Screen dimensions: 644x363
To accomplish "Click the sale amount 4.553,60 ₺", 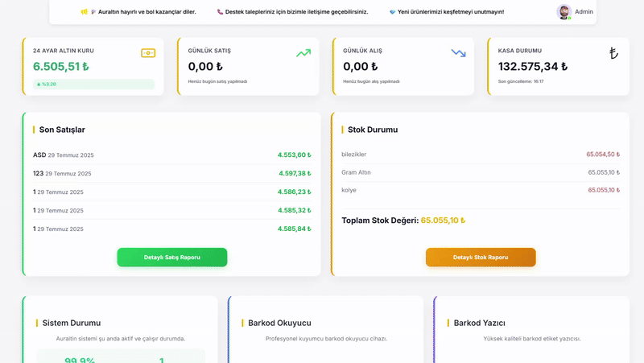I will (294, 155).
